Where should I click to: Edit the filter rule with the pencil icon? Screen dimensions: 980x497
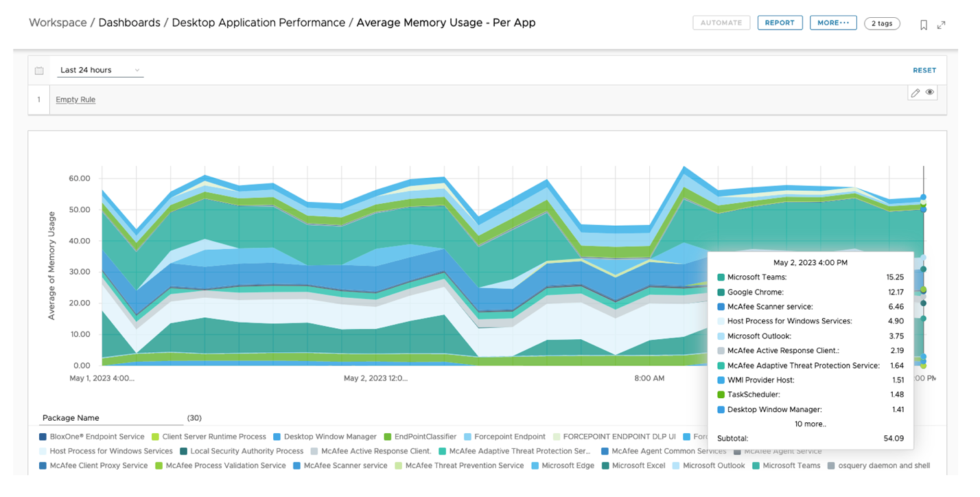click(915, 93)
